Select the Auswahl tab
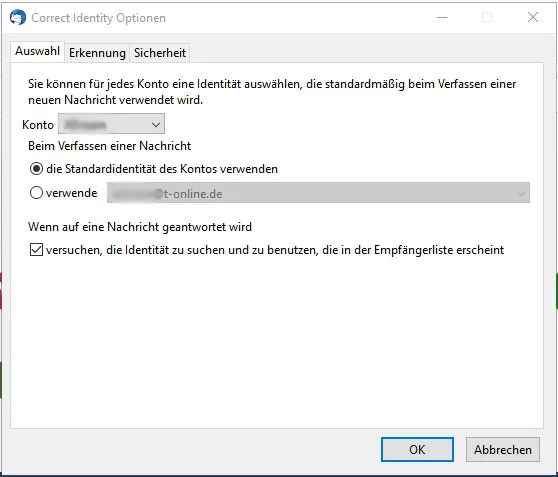The height and width of the screenshot is (477, 558). [37, 51]
